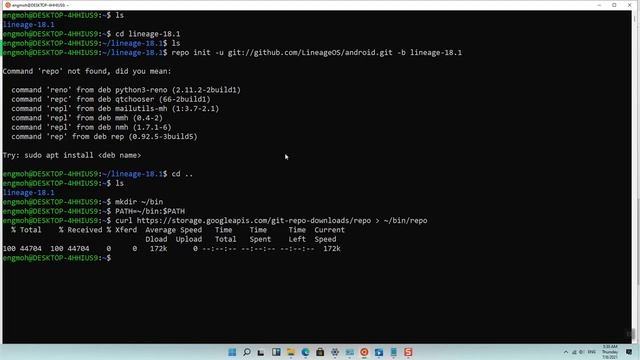Click the last empty prompt line

click(x=57, y=258)
